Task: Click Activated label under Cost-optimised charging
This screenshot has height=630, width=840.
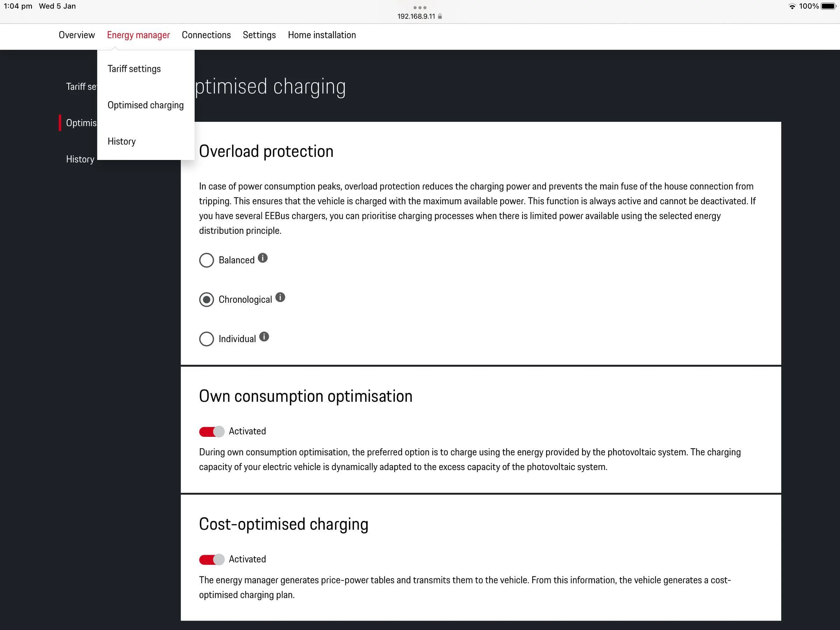Action: pyautogui.click(x=247, y=559)
